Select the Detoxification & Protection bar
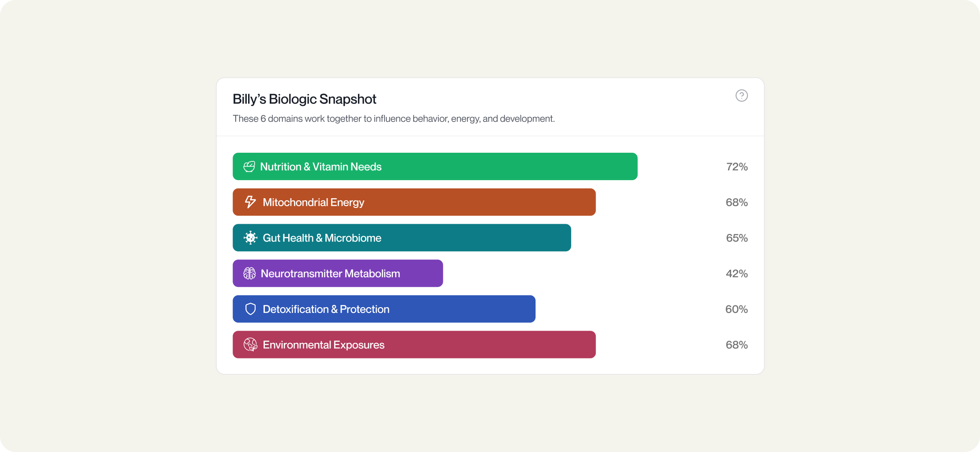980x452 pixels. (x=384, y=309)
